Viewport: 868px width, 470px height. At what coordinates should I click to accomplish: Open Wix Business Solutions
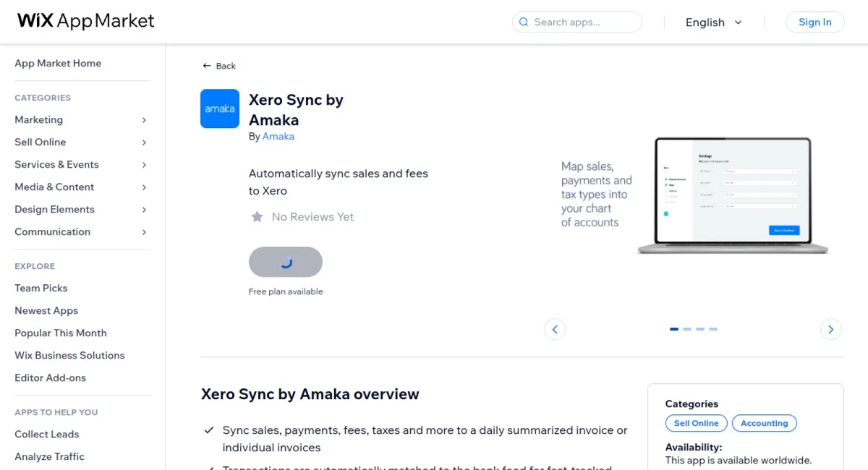coord(69,355)
